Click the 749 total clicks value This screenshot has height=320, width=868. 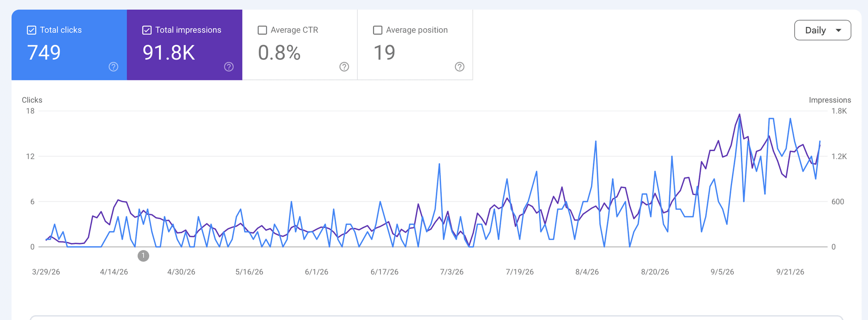point(44,53)
